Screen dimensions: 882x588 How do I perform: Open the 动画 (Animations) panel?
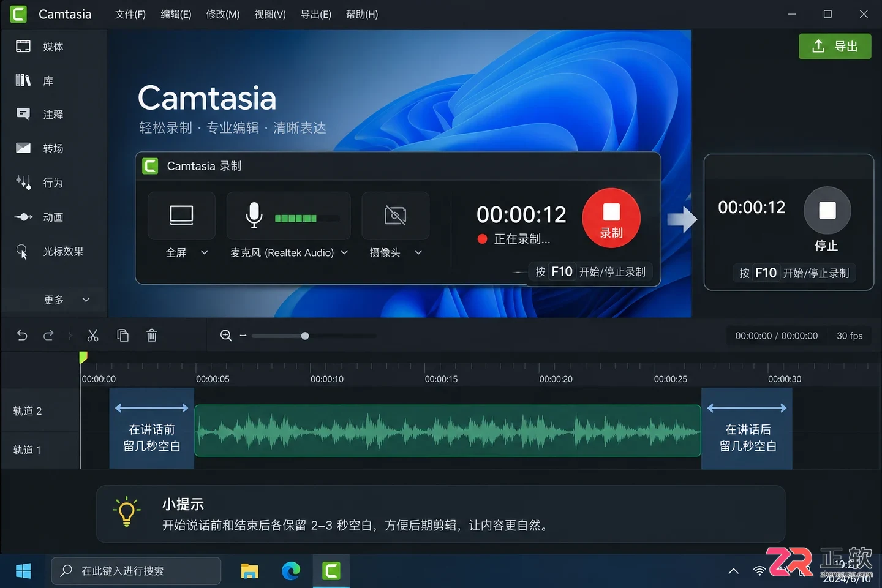pos(40,217)
